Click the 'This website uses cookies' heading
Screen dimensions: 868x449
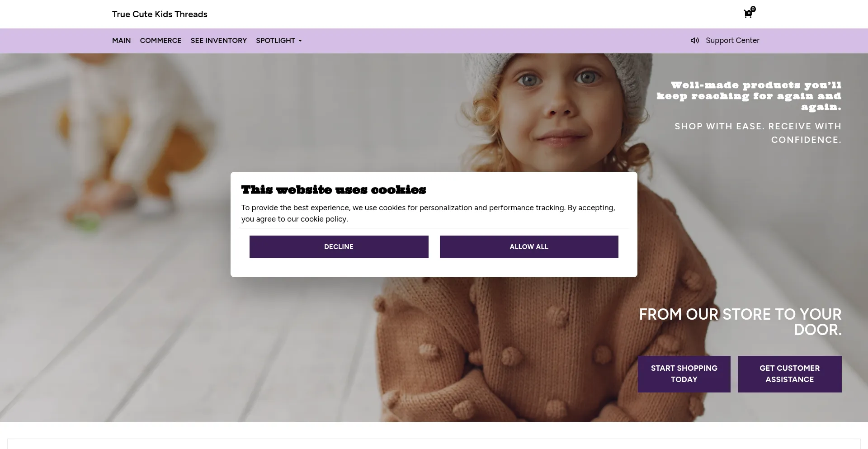[334, 189]
